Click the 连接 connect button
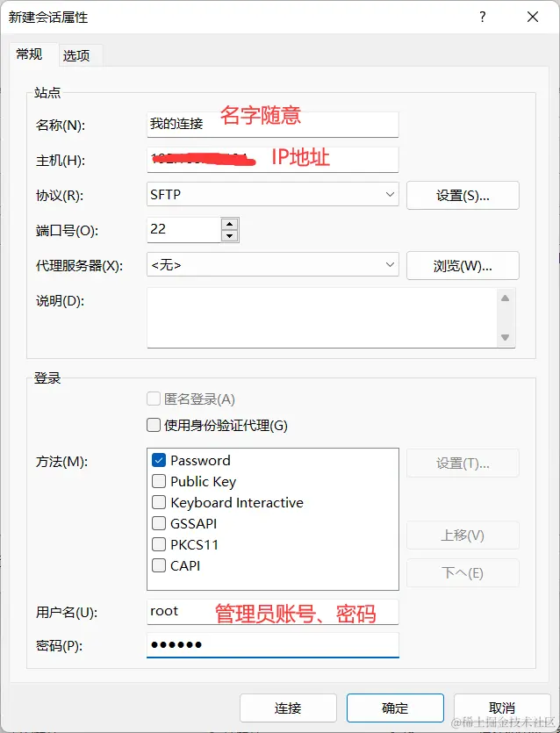This screenshot has width=560, height=733. [288, 708]
